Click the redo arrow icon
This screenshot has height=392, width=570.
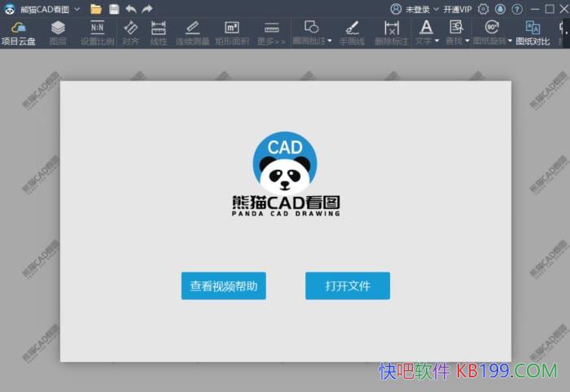tap(147, 9)
